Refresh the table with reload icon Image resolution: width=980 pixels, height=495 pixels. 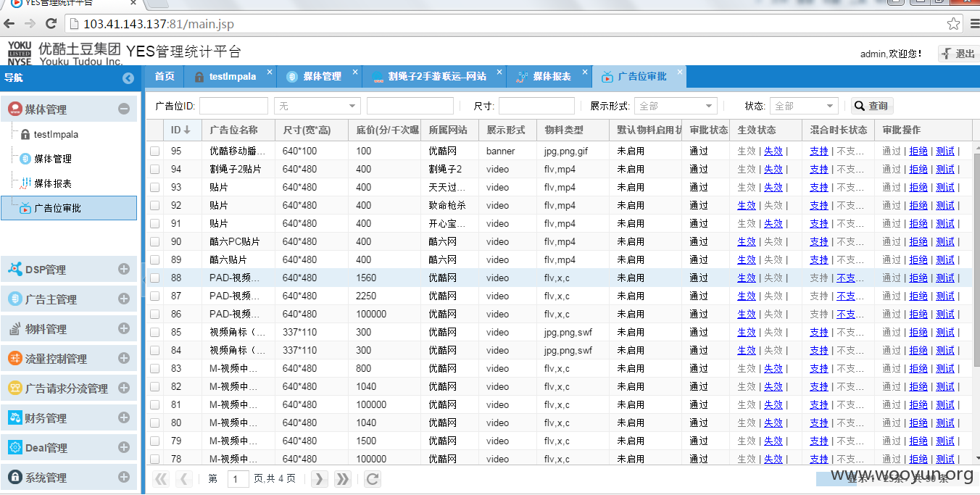[372, 478]
